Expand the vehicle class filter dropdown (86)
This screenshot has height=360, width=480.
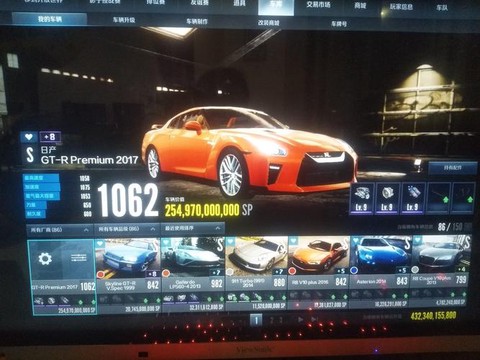coord(127,229)
